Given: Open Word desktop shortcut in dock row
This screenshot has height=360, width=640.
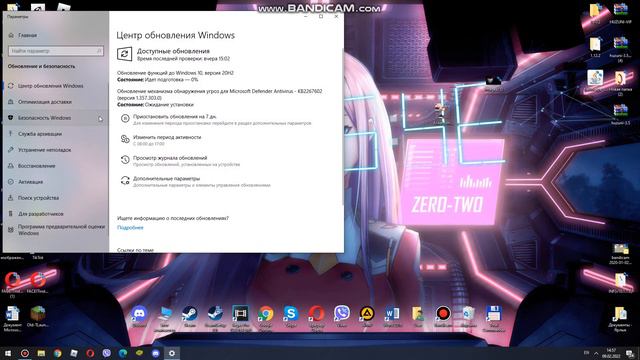Looking at the screenshot, I should (x=392, y=316).
